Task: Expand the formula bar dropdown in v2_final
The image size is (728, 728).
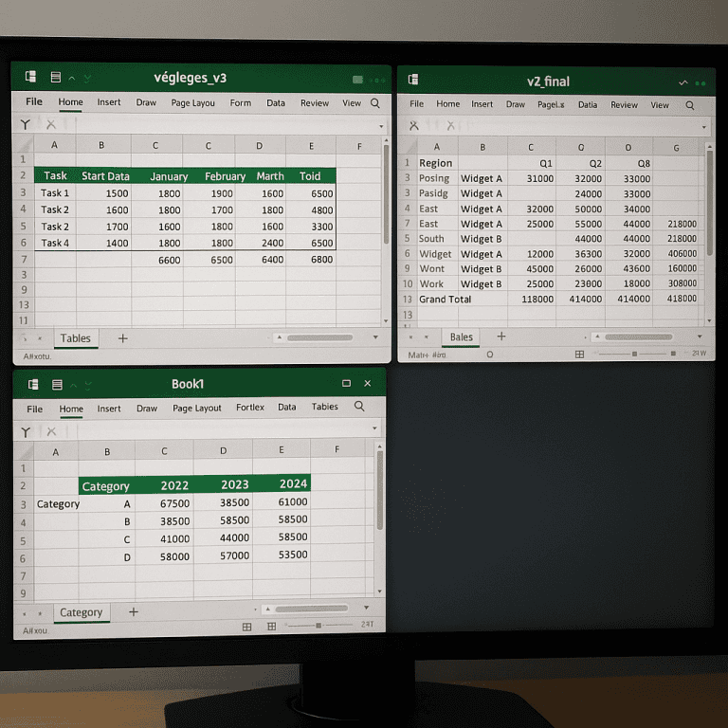Action: point(703,126)
